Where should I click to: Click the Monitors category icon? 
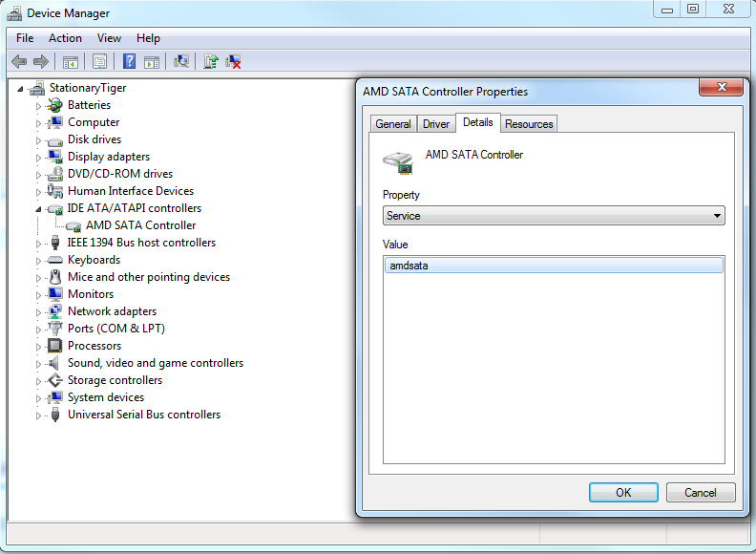click(55, 294)
